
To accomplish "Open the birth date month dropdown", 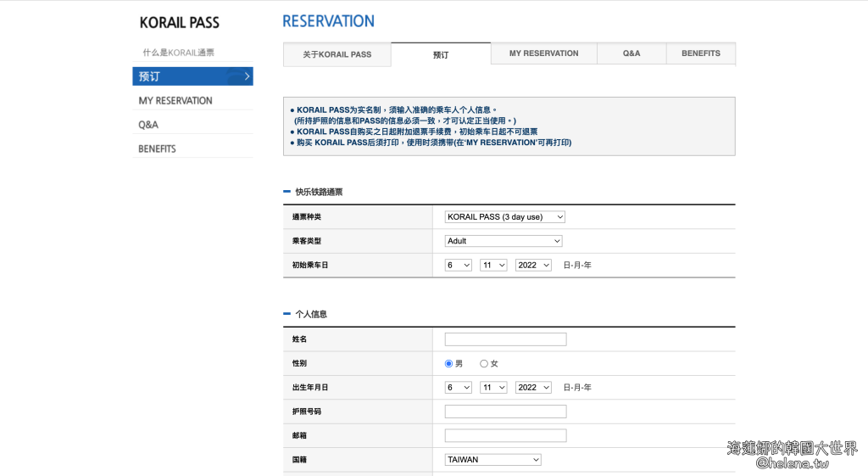I will click(493, 388).
